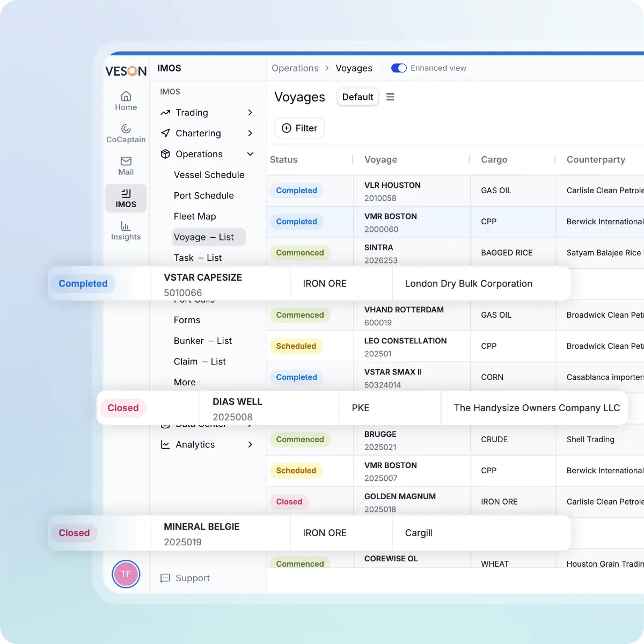Sort by the Cargo column header

point(494,159)
